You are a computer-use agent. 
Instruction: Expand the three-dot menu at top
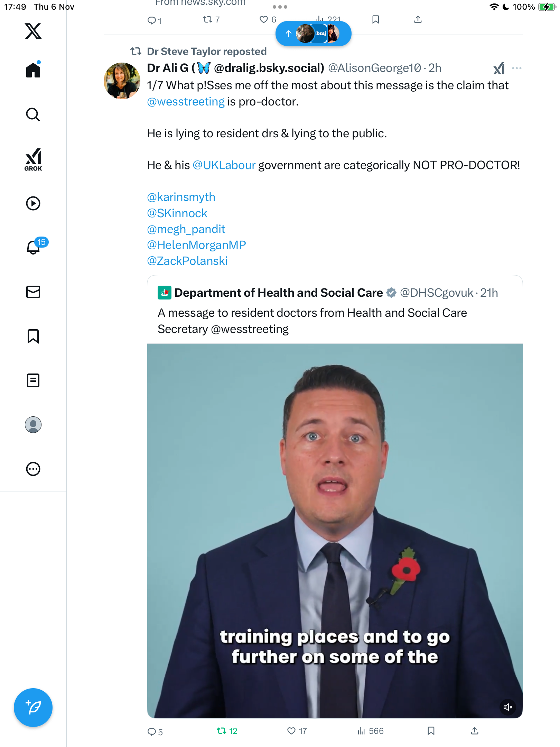280,7
